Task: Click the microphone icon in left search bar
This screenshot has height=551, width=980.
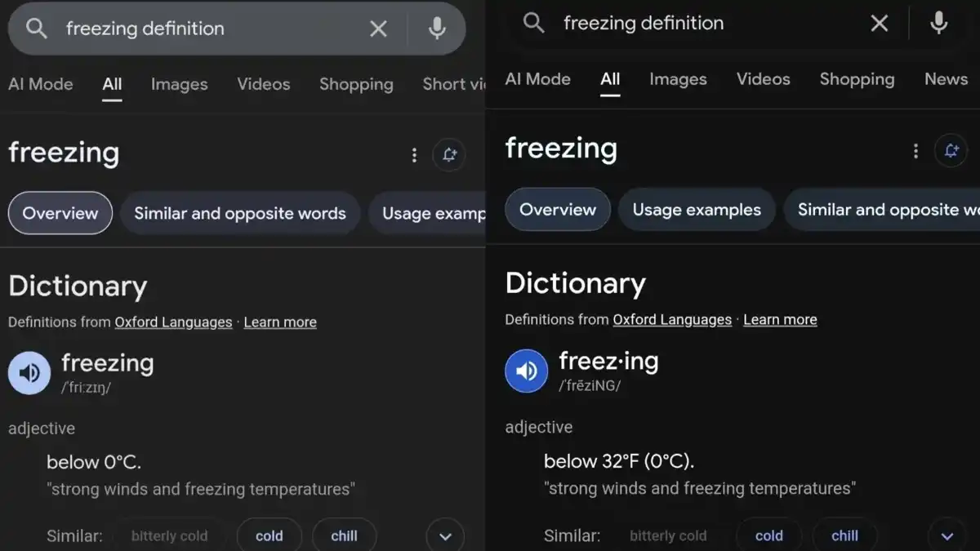Action: (x=437, y=29)
